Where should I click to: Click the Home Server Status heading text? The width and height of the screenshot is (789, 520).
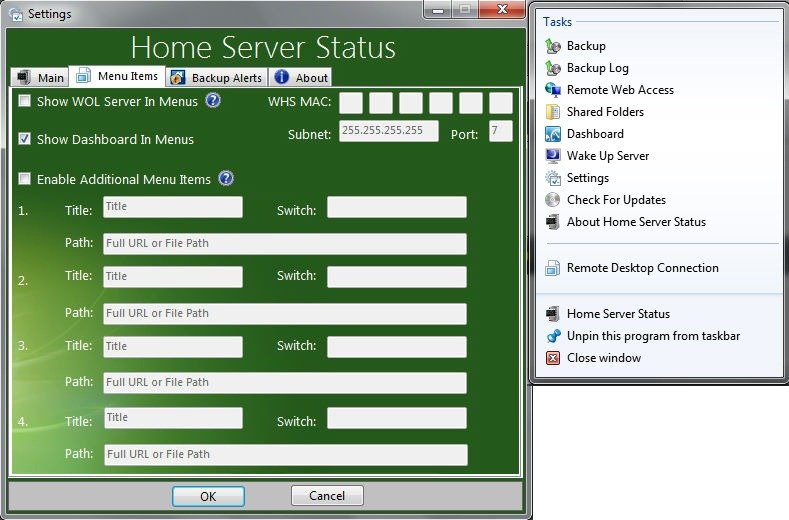coord(263,48)
